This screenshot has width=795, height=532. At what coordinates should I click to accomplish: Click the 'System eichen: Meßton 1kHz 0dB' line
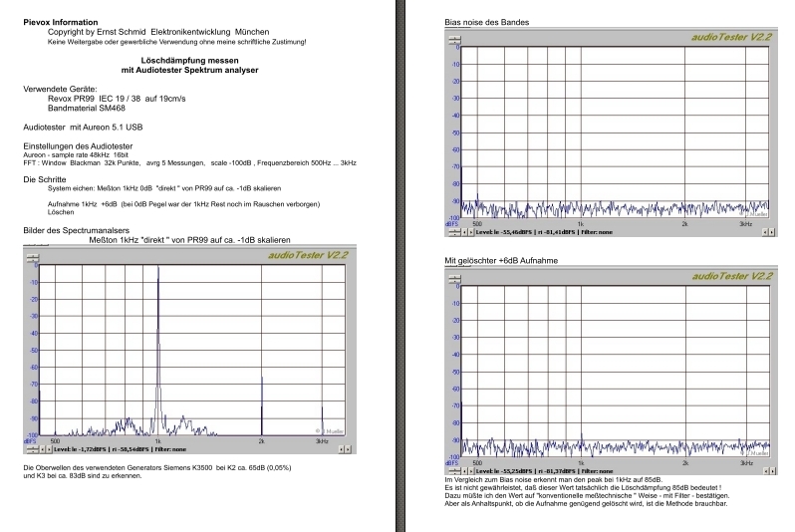[164, 188]
